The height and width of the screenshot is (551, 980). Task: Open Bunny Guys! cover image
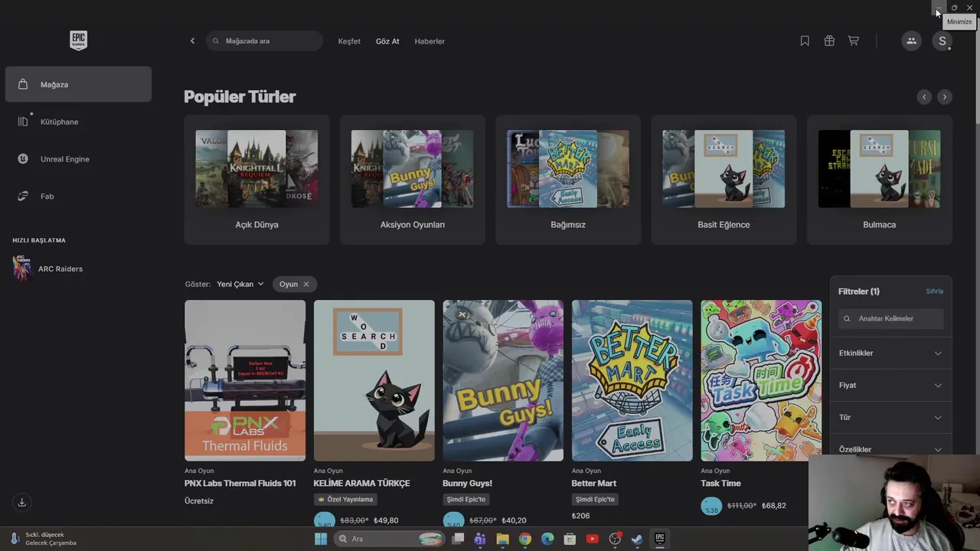coord(503,380)
